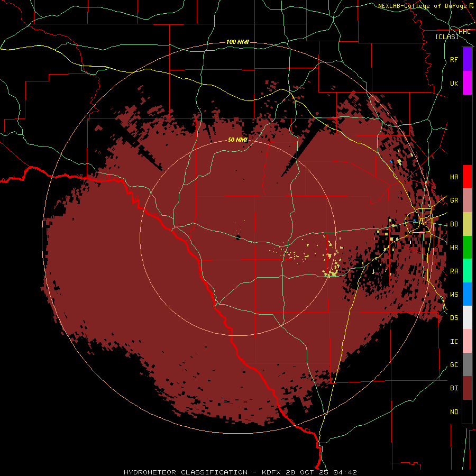Click the GC gray legend swatch

[467, 364]
